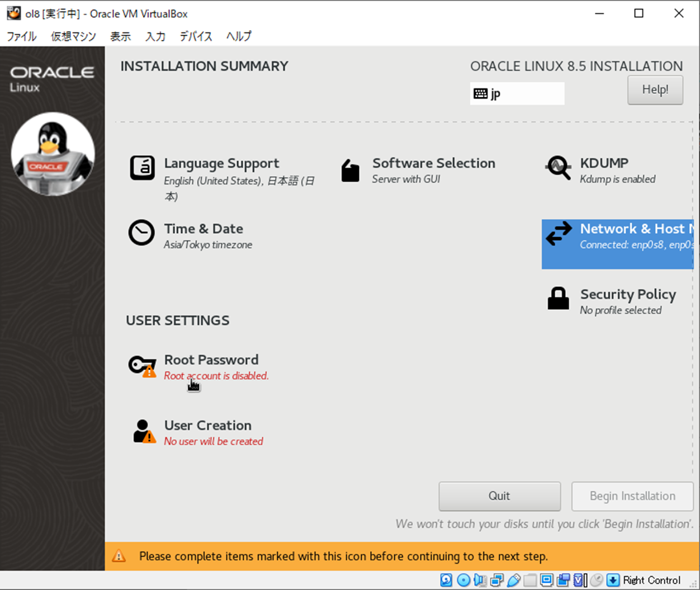Image resolution: width=700 pixels, height=590 pixels.
Task: Click the Security Policy lock icon
Action: [x=558, y=299]
